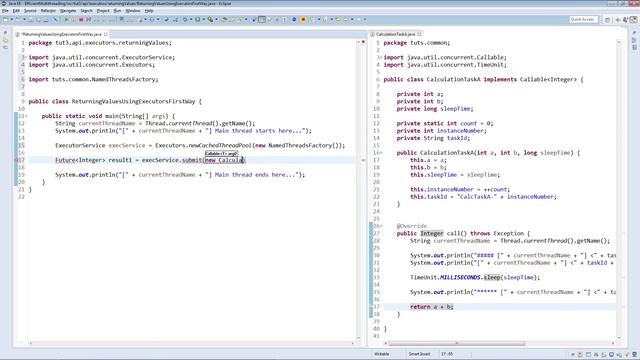This screenshot has height=360, width=640.
Task: Select the ReturningValuesUsingExecutorsFirstWay.java tab
Action: [62, 34]
